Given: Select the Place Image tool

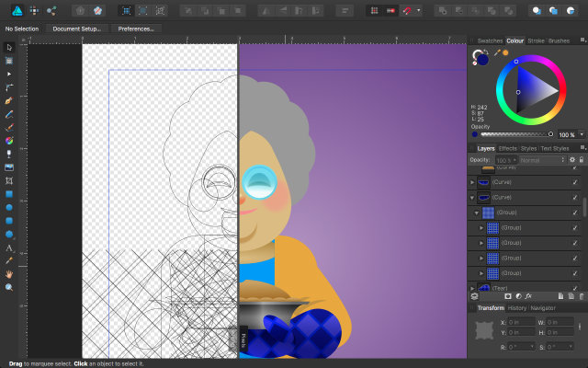Looking at the screenshot, I should tap(9, 167).
